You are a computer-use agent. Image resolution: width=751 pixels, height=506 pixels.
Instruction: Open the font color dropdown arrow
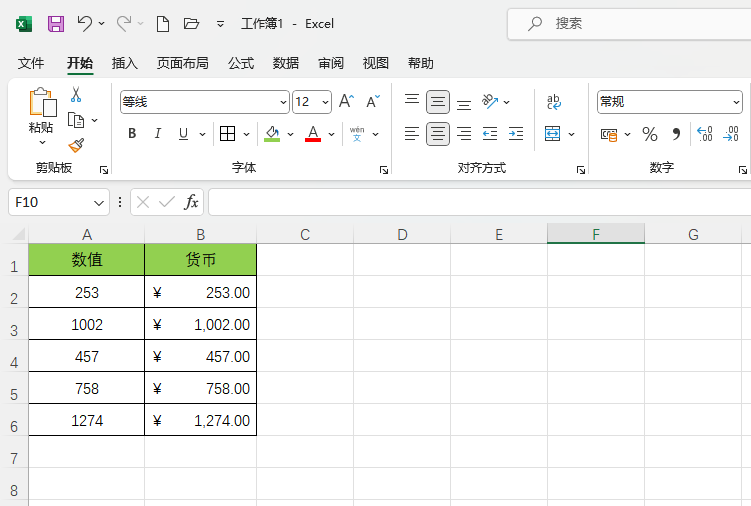pyautogui.click(x=331, y=134)
